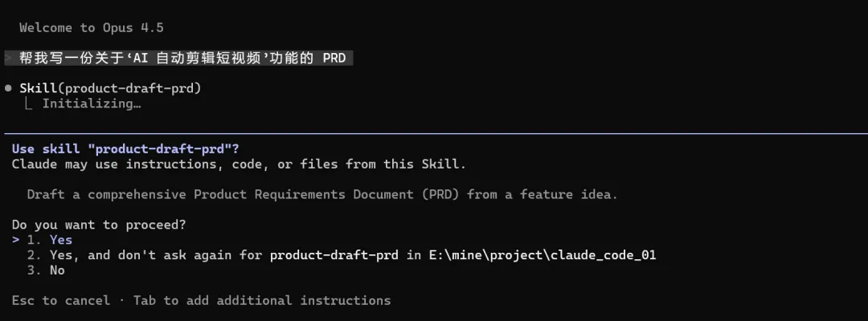
Task: Click the tree connector before Initializing
Action: (x=31, y=104)
